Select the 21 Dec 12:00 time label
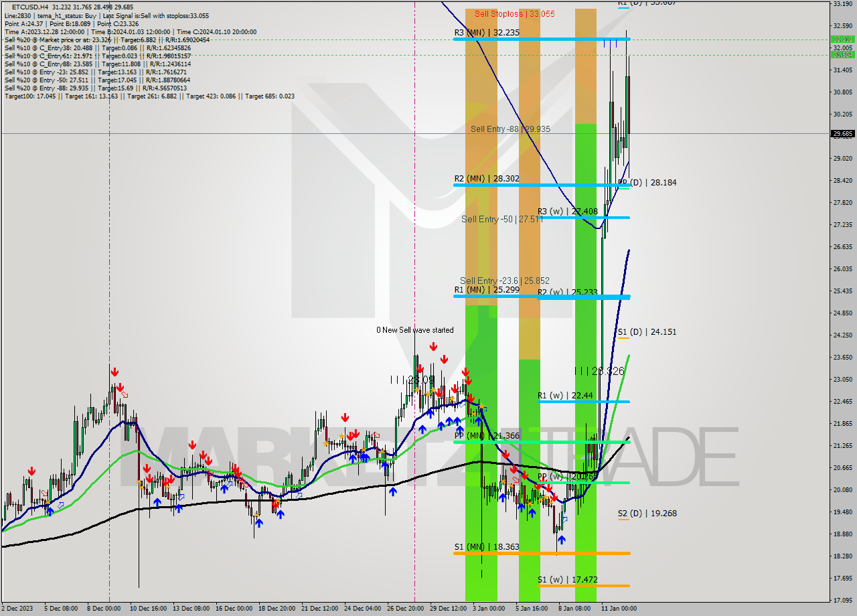Image resolution: width=857 pixels, height=616 pixels. coord(319,609)
